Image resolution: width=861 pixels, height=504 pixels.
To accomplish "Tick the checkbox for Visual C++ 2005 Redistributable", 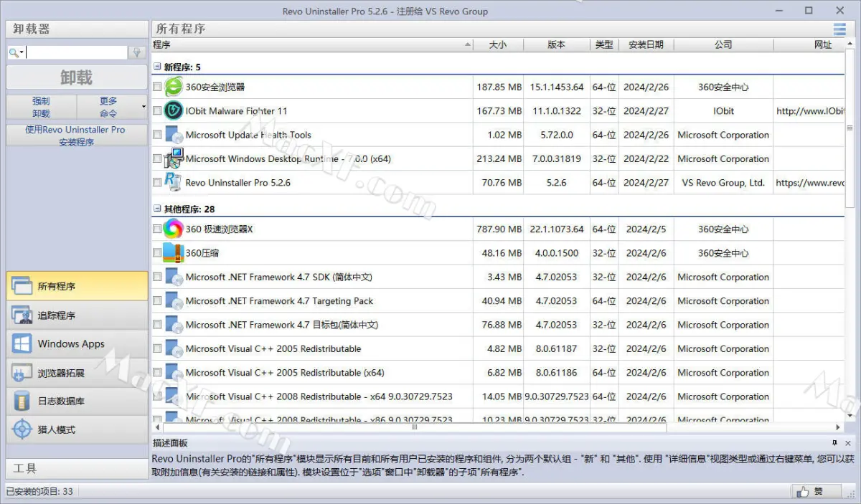I will (x=157, y=348).
